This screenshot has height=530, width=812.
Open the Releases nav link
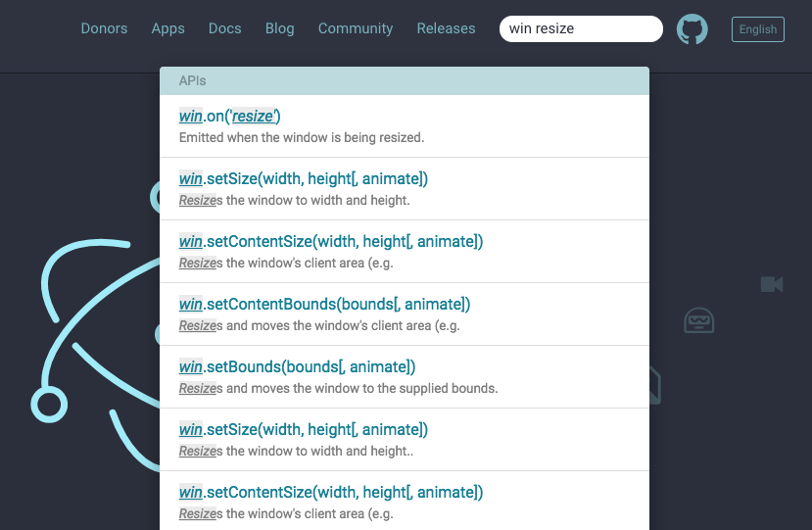446,28
